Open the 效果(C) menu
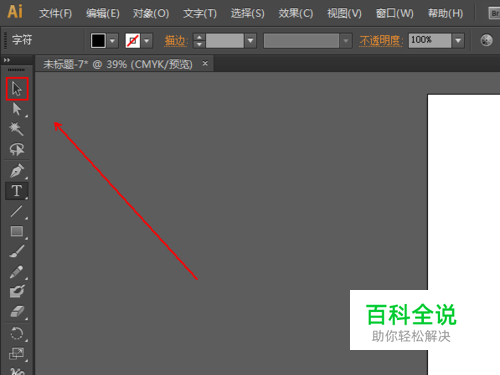This screenshot has width=500, height=375. [296, 13]
